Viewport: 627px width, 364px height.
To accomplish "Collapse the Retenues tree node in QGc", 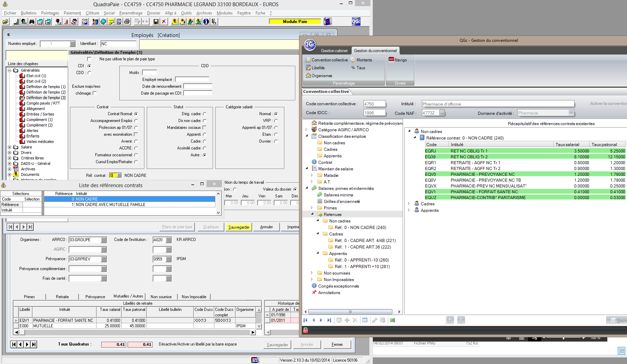I will click(x=312, y=214).
